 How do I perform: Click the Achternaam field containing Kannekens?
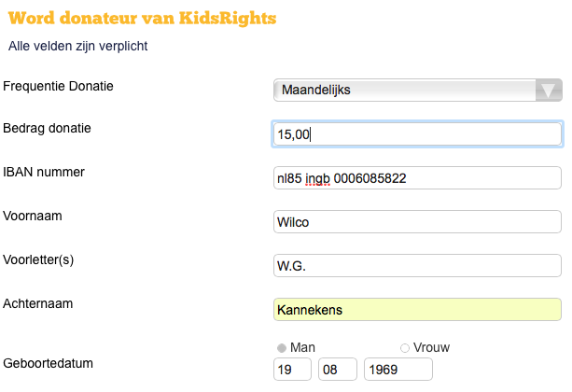(x=417, y=310)
